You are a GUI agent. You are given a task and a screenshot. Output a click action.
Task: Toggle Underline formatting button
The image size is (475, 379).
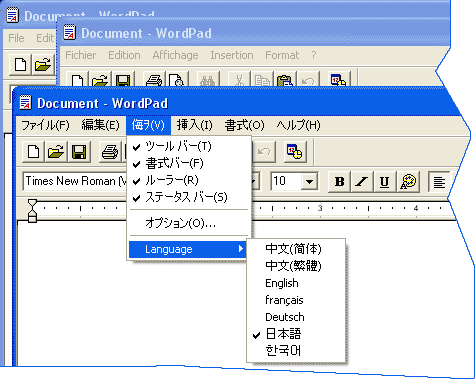click(384, 182)
